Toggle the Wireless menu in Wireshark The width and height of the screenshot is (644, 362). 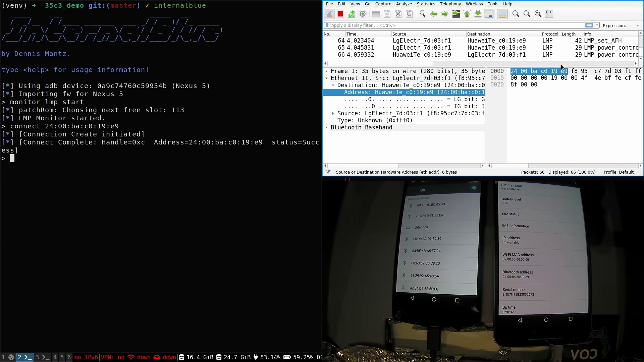[474, 4]
